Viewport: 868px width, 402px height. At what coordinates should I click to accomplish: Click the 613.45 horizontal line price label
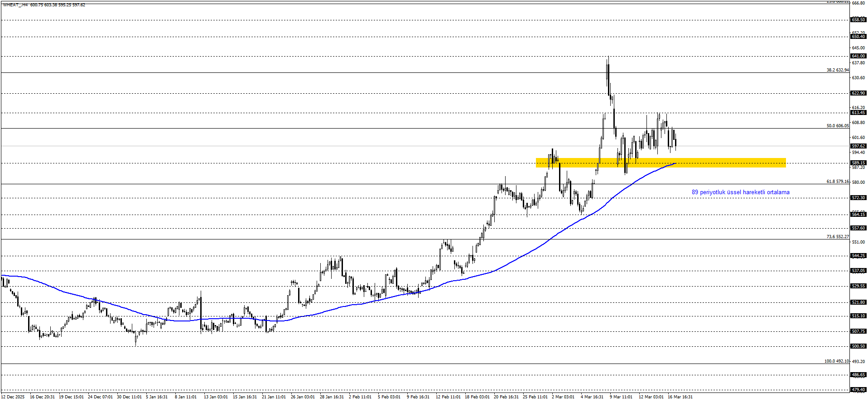858,113
